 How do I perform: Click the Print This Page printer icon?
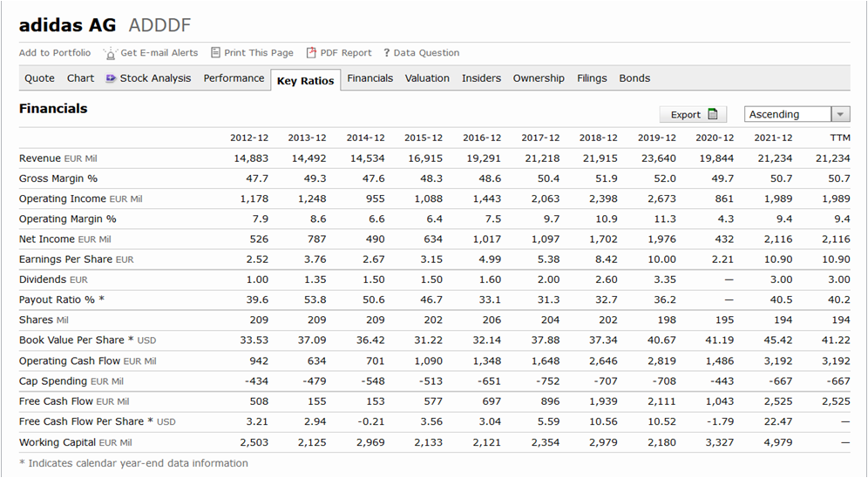click(x=216, y=52)
